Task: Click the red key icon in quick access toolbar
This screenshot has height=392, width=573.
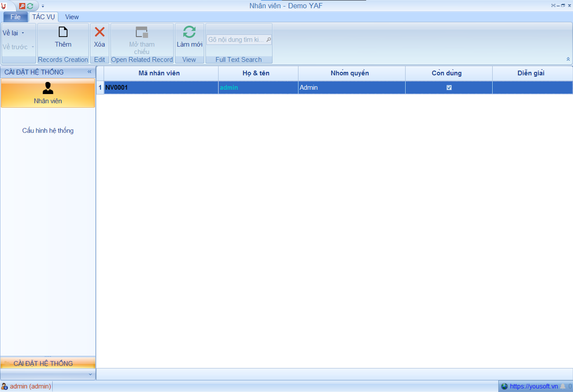Action: pyautogui.click(x=22, y=6)
